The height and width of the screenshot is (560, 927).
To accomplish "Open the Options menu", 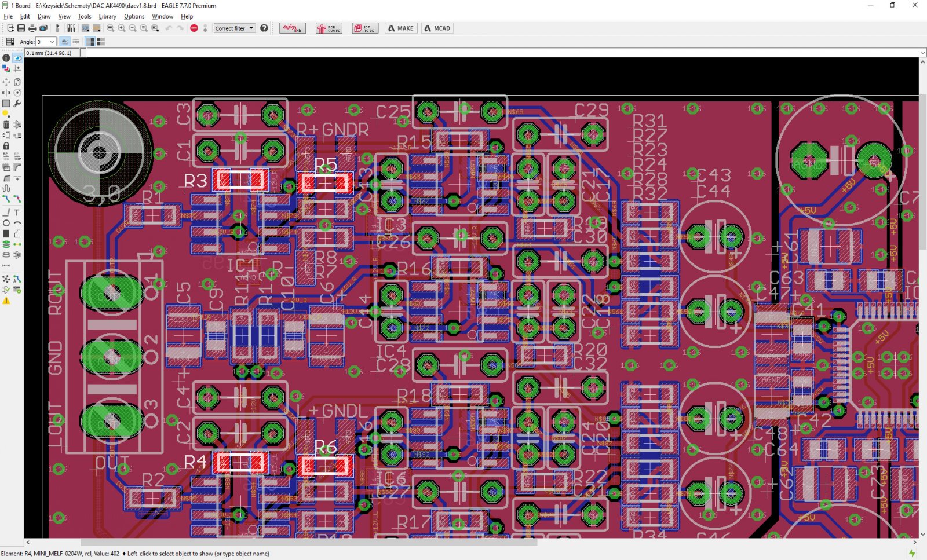I will (134, 16).
